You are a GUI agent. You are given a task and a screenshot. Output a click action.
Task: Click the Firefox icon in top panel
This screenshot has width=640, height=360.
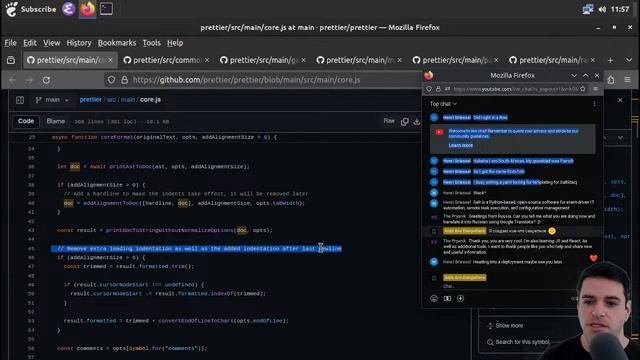click(x=87, y=9)
